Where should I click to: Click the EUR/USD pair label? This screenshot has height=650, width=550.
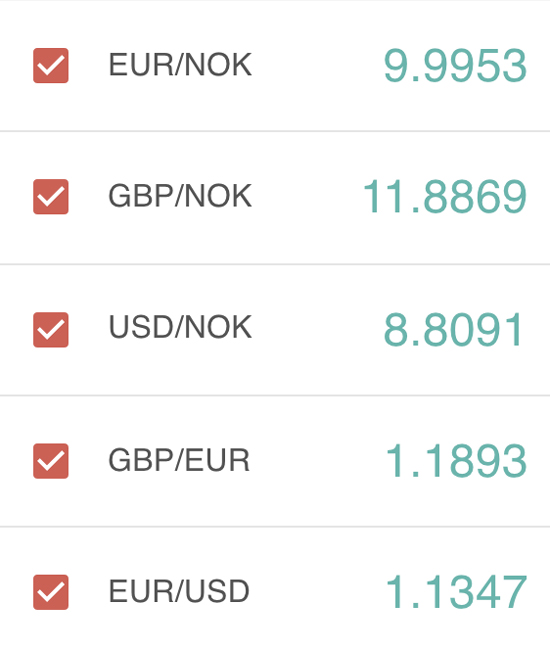pos(179,591)
